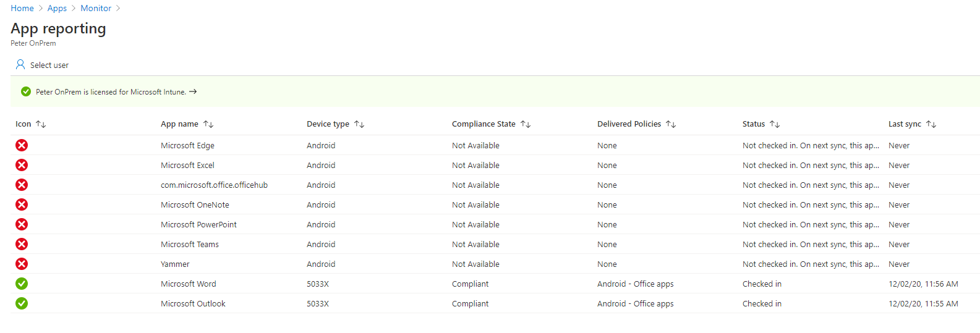Click the green check icon for Microsoft Outlook
This screenshot has height=333, width=980.
[x=22, y=303]
